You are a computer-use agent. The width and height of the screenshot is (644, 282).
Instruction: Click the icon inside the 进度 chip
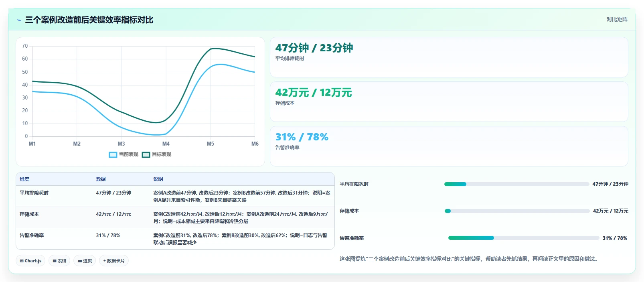coord(80,261)
